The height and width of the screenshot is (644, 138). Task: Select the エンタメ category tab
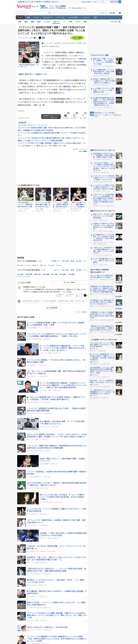point(47,22)
